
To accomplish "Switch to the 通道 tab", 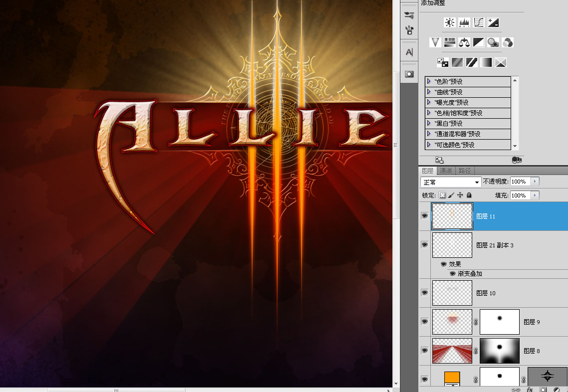I will (445, 171).
